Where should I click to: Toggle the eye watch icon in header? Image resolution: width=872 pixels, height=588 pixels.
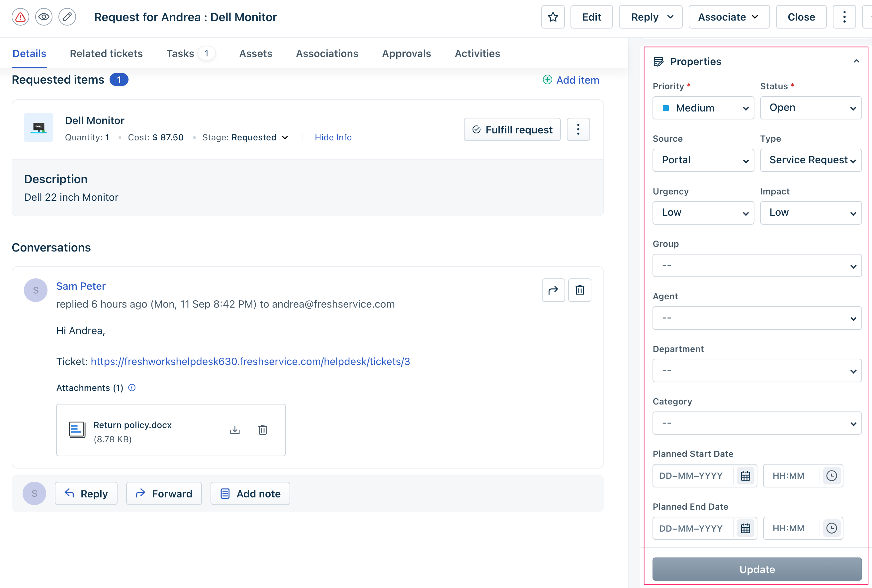(44, 17)
